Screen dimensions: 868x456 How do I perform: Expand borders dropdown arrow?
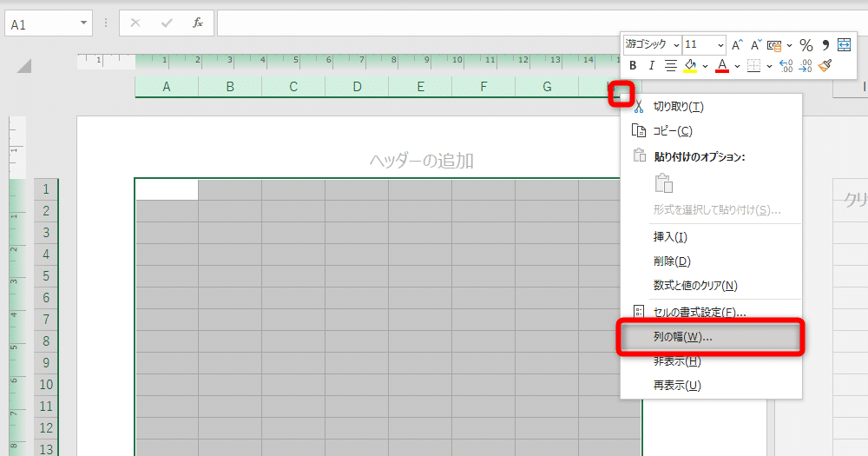[769, 67]
